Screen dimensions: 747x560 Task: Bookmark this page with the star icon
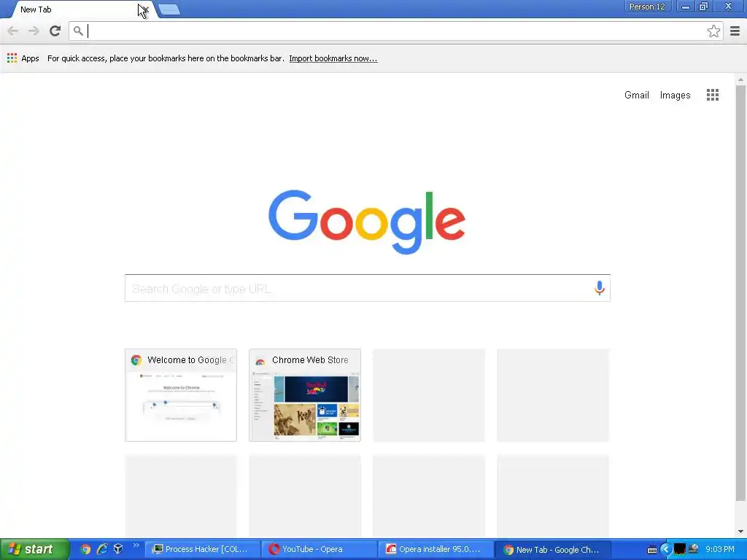[713, 31]
